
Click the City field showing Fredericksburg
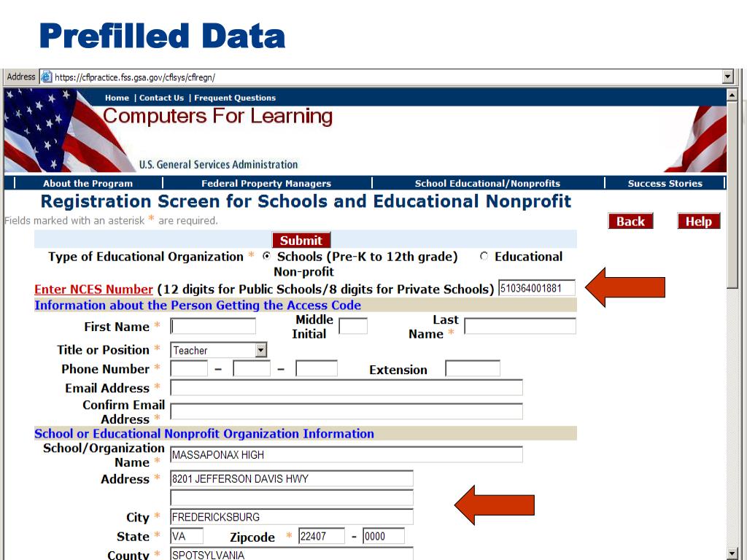pos(292,517)
